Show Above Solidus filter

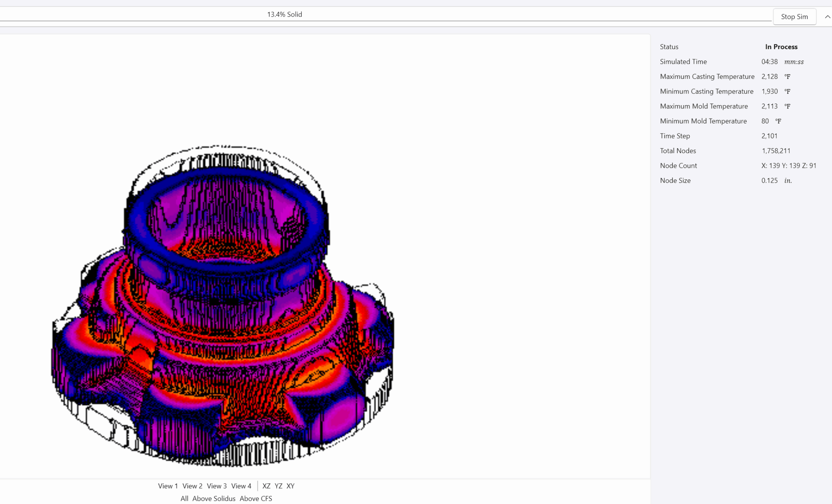click(x=214, y=498)
